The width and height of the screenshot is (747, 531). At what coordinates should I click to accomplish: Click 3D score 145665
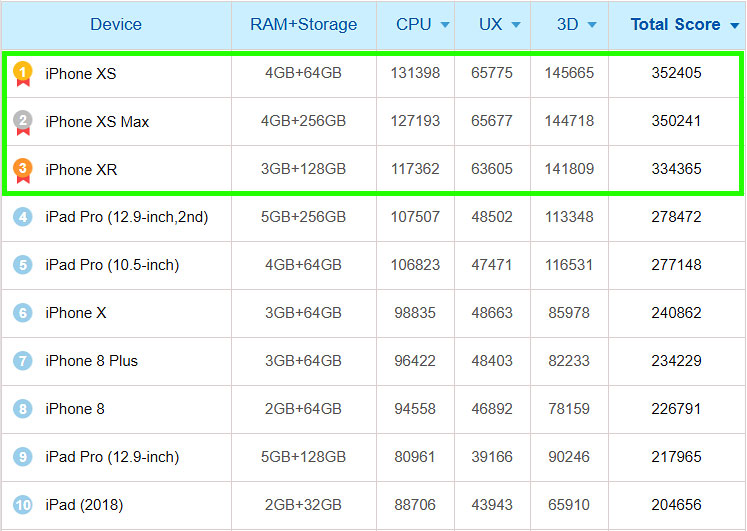(x=569, y=73)
